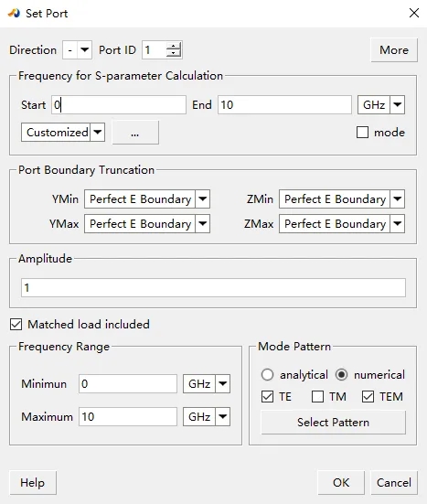Increase Port ID with stepper up arrow
The width and height of the screenshot is (427, 504).
point(174,47)
